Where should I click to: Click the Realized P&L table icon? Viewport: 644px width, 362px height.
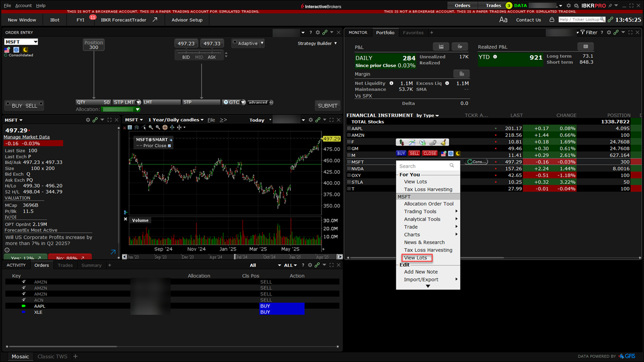click(585, 47)
